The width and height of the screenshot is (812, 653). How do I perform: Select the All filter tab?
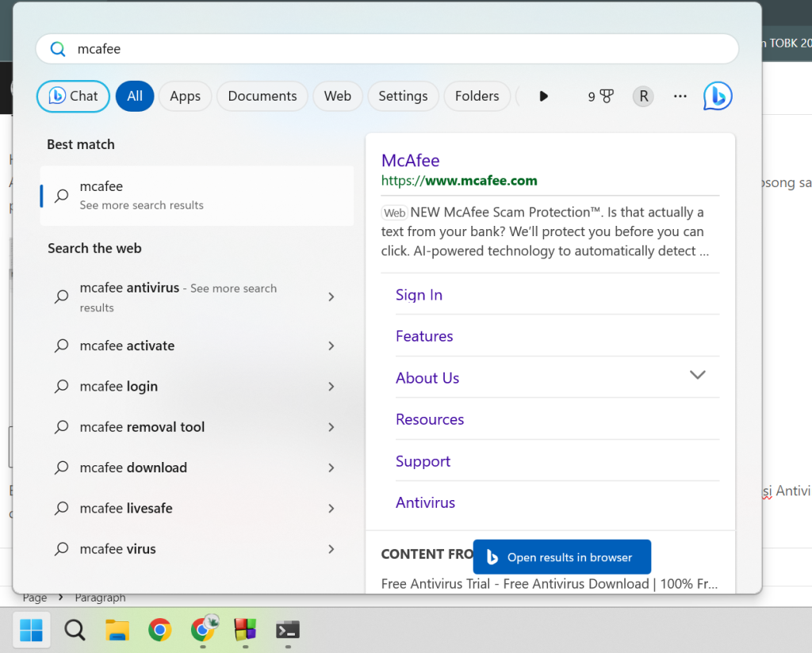pyautogui.click(x=135, y=96)
